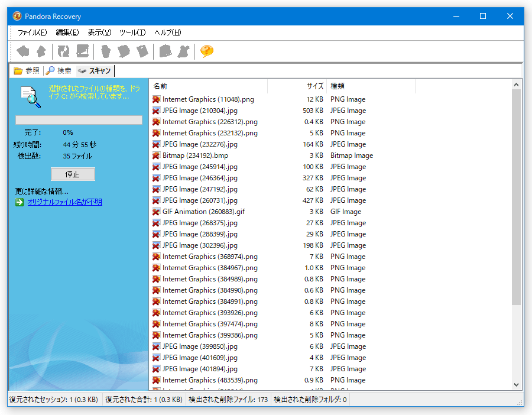Select the file name JPEG Image (401609).jpg
The image size is (532, 415).
click(x=200, y=358)
